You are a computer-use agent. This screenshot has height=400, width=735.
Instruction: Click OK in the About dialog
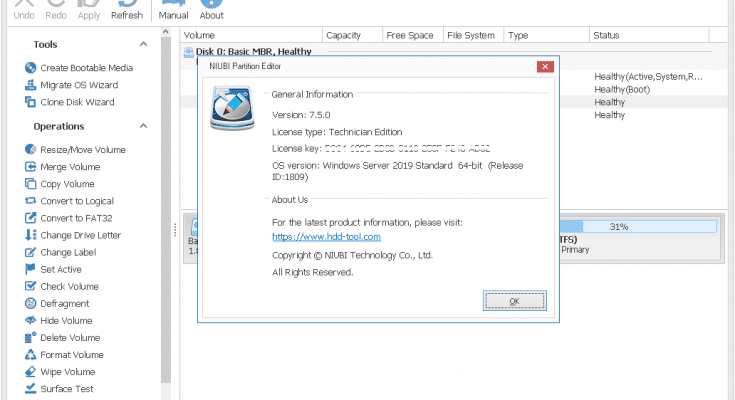515,301
